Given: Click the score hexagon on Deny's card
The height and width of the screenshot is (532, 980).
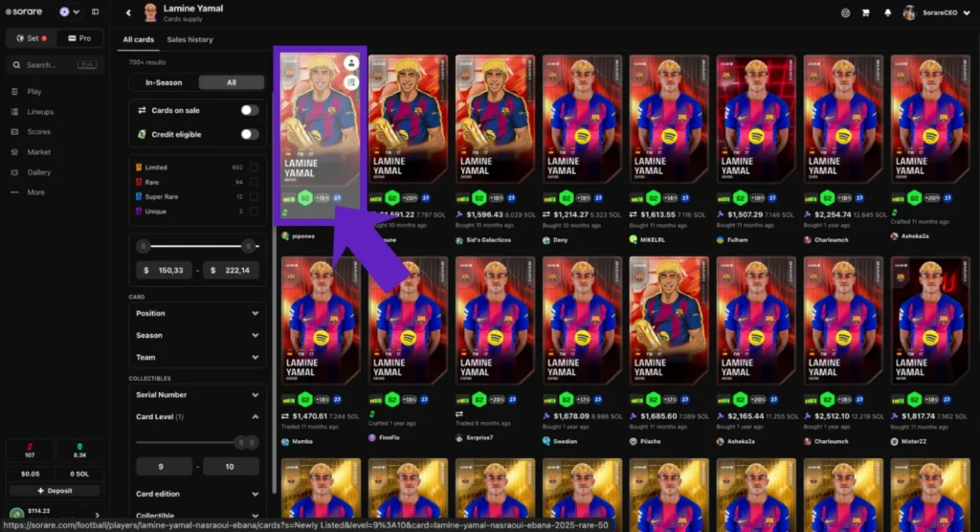Looking at the screenshot, I should 567,198.
